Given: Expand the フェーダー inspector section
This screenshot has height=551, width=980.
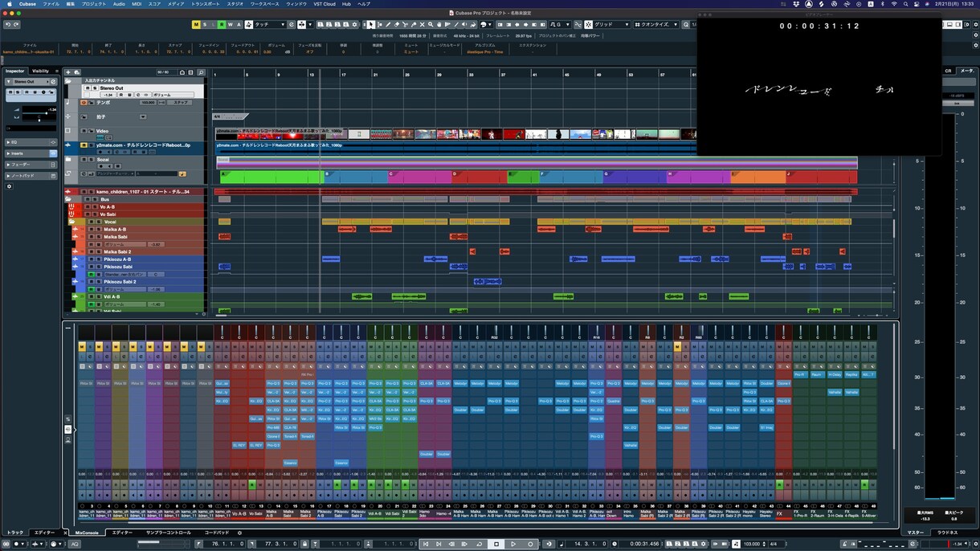Looking at the screenshot, I should 31,165.
